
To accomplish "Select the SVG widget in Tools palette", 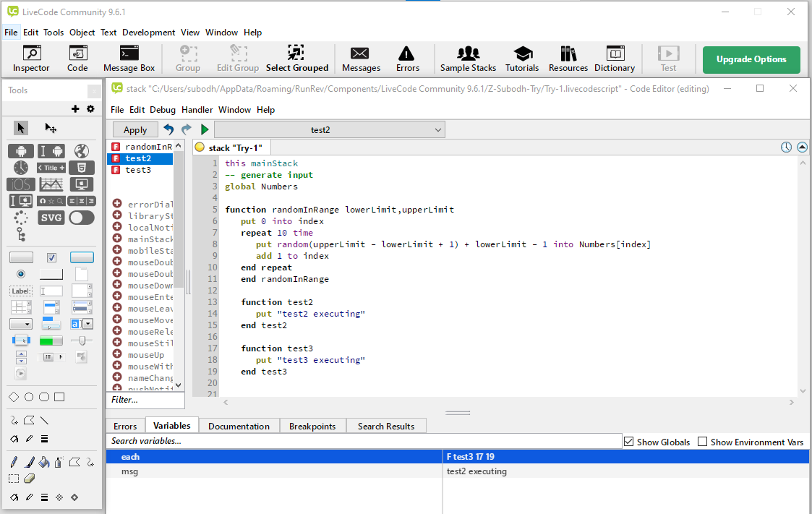I will [51, 218].
